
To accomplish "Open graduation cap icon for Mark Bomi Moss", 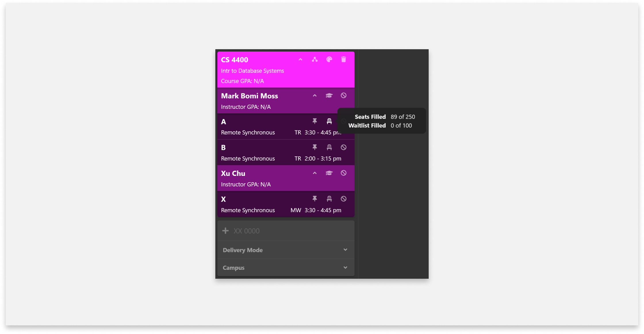I will click(x=329, y=96).
